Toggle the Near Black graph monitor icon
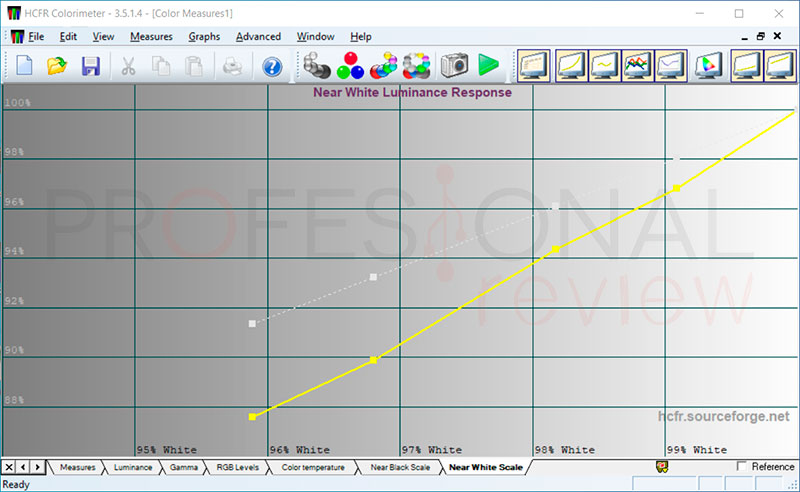 pyautogui.click(x=747, y=65)
